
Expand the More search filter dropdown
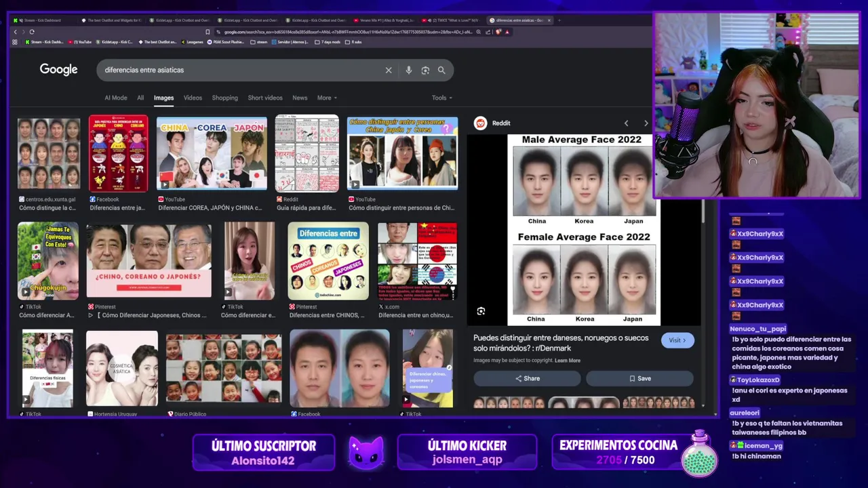pos(327,98)
